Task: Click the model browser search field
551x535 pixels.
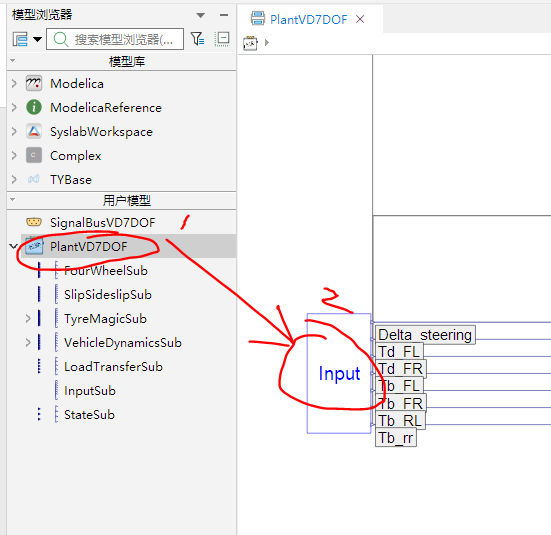Action: tap(115, 39)
